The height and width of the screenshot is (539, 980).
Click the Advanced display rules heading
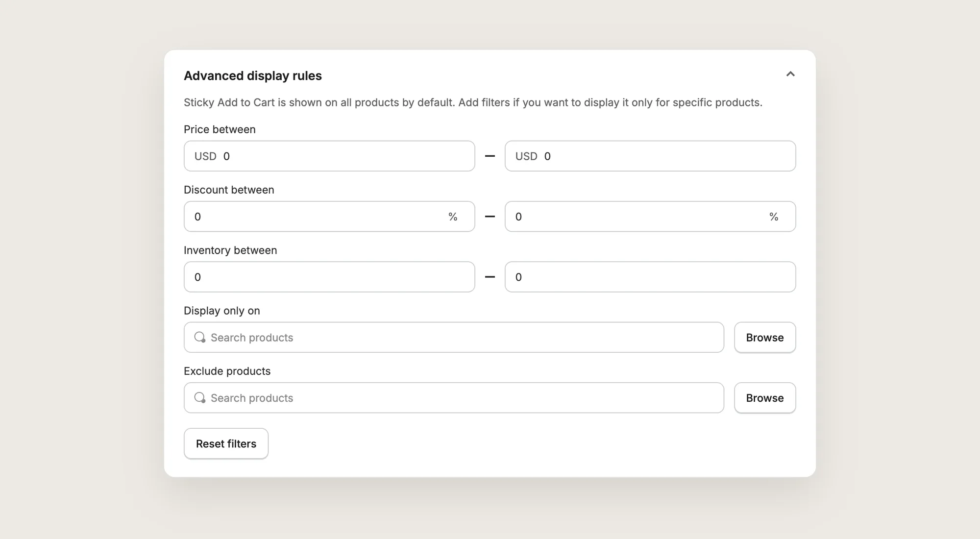point(253,76)
